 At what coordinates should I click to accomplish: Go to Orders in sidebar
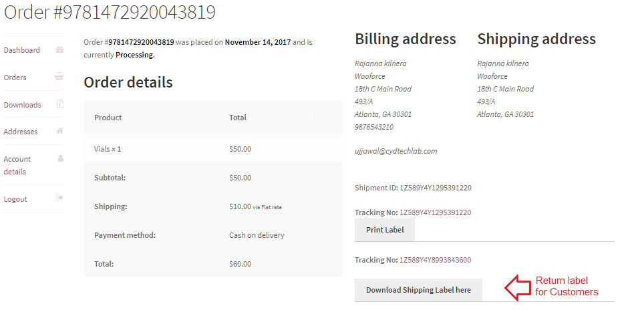tap(15, 77)
